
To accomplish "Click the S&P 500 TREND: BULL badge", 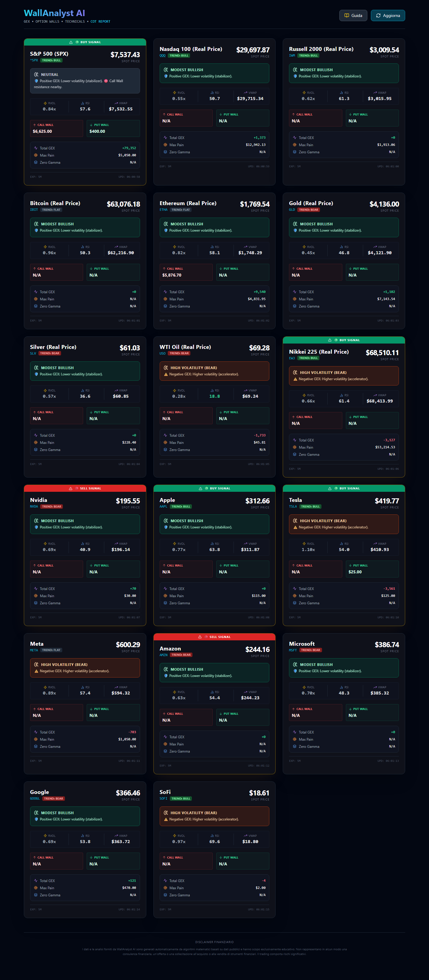I will [51, 60].
